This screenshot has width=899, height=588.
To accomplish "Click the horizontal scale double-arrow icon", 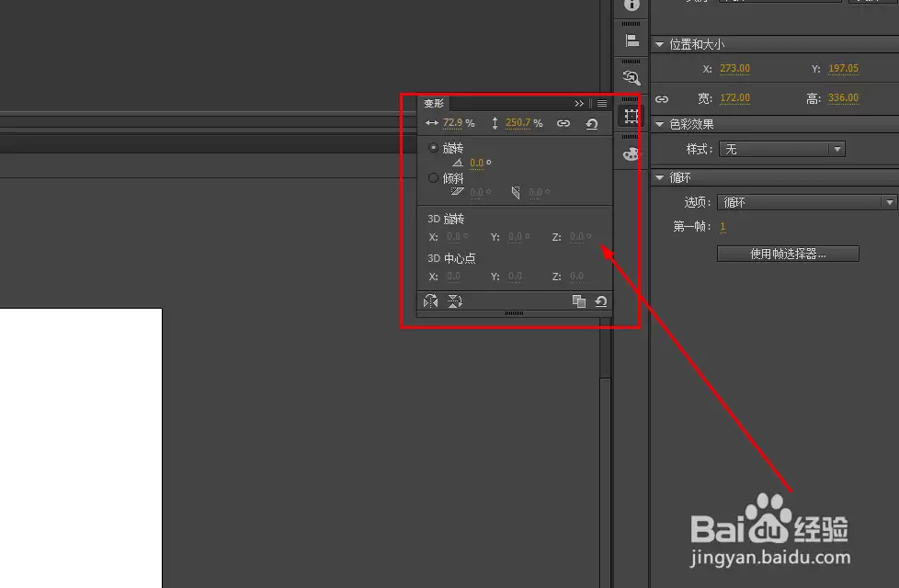I will coord(432,123).
